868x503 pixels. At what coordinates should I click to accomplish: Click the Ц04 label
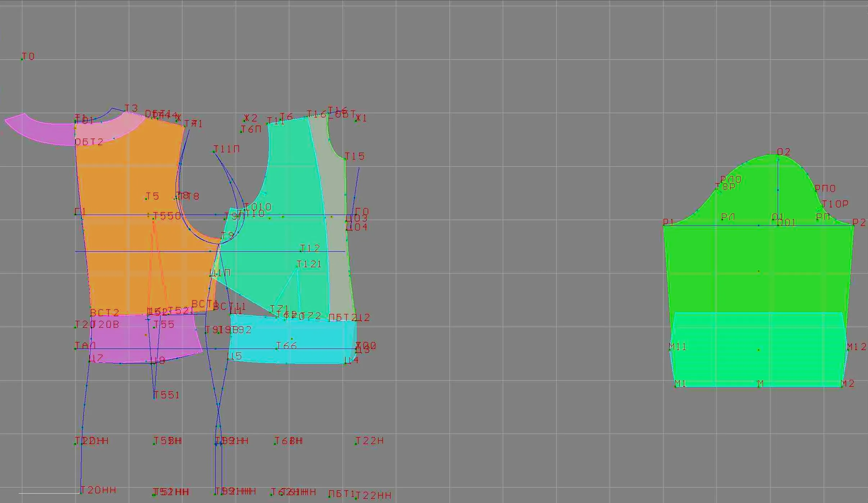tap(357, 227)
